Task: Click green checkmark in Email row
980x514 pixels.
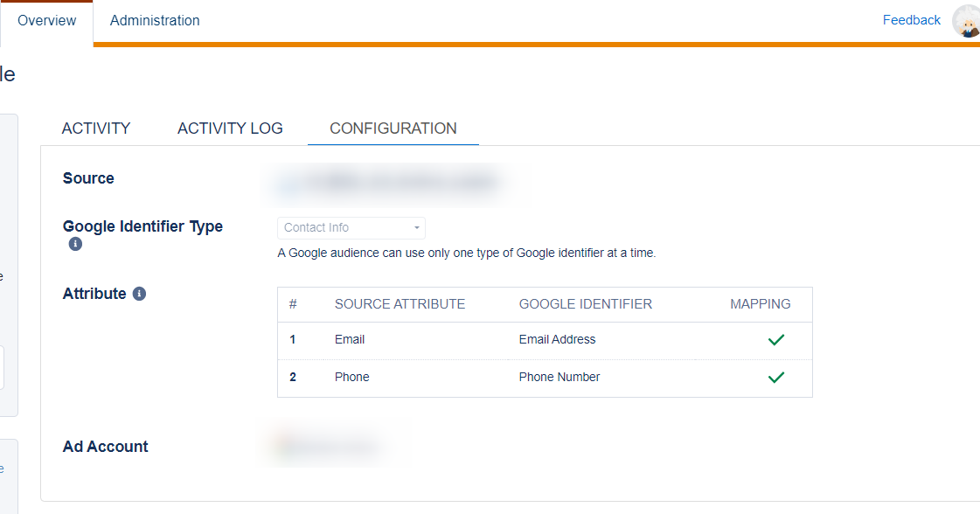Action: point(776,339)
